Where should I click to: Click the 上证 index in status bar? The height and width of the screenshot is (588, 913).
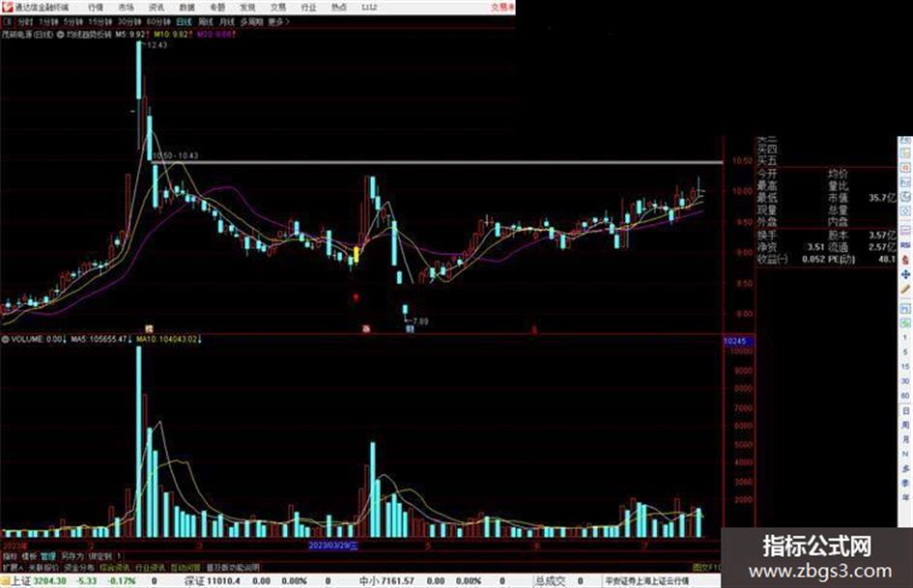pyautogui.click(x=21, y=581)
